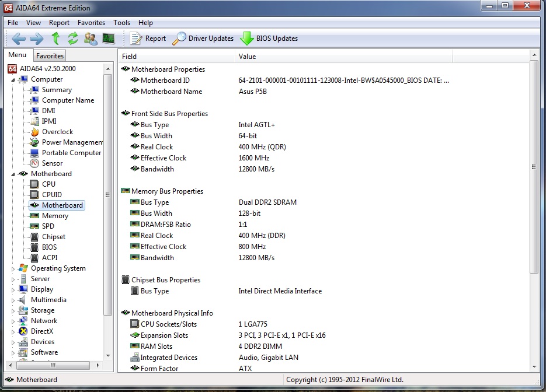Expand the Display tree node
This screenshot has height=392, width=546.
(x=13, y=289)
